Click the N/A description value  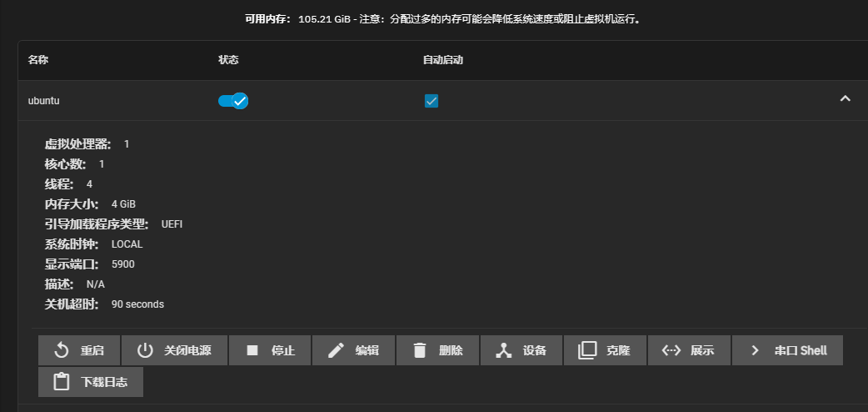(96, 284)
